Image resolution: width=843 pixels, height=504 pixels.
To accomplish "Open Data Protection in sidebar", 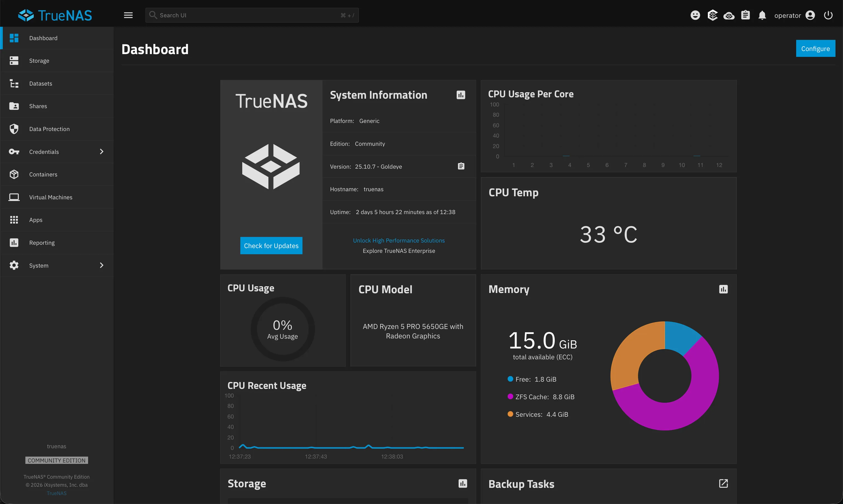I will pyautogui.click(x=57, y=129).
